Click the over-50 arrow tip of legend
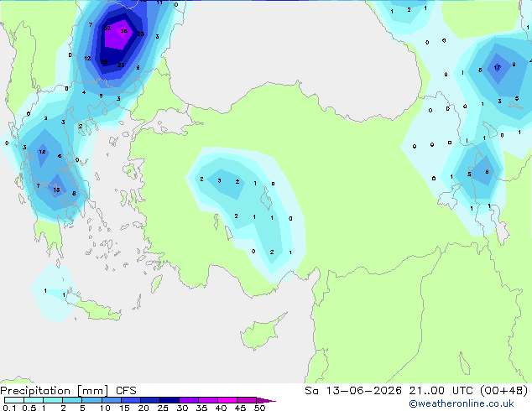The height and width of the screenshot is (411, 532). pyautogui.click(x=266, y=400)
